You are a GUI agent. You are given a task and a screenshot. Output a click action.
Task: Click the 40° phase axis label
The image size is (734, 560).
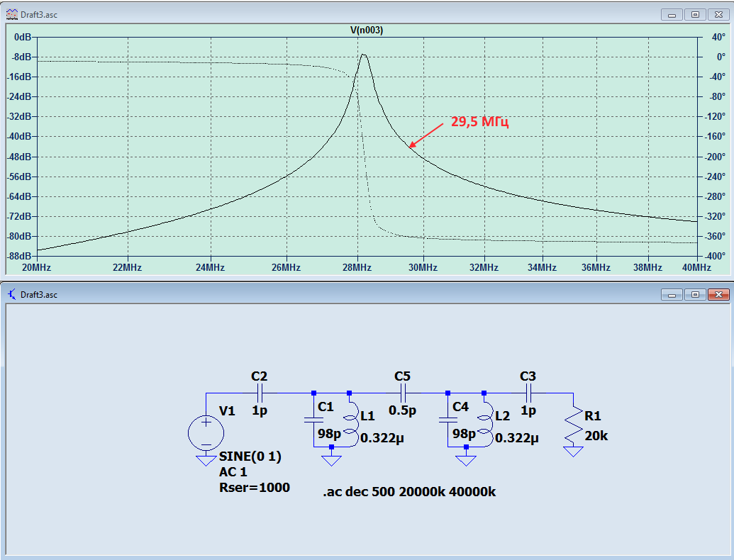pyautogui.click(x=718, y=37)
